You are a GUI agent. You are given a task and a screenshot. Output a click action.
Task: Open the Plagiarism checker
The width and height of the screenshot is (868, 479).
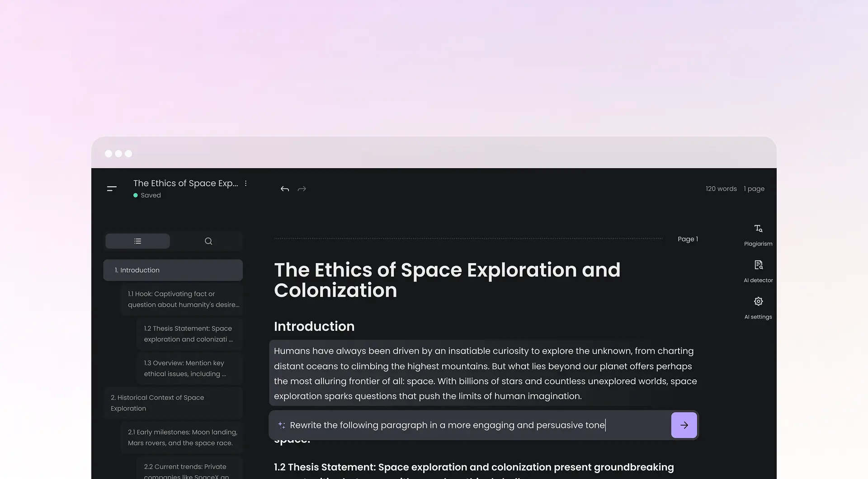pyautogui.click(x=758, y=234)
